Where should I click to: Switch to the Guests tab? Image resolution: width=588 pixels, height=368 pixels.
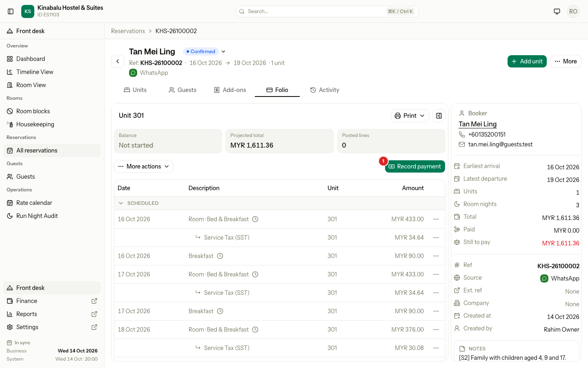[183, 90]
